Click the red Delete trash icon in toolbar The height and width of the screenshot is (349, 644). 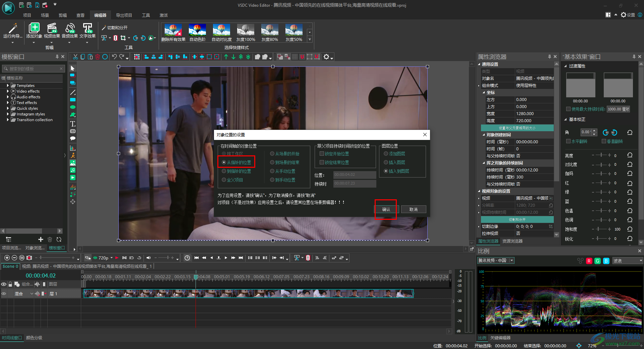pyautogui.click(x=98, y=57)
